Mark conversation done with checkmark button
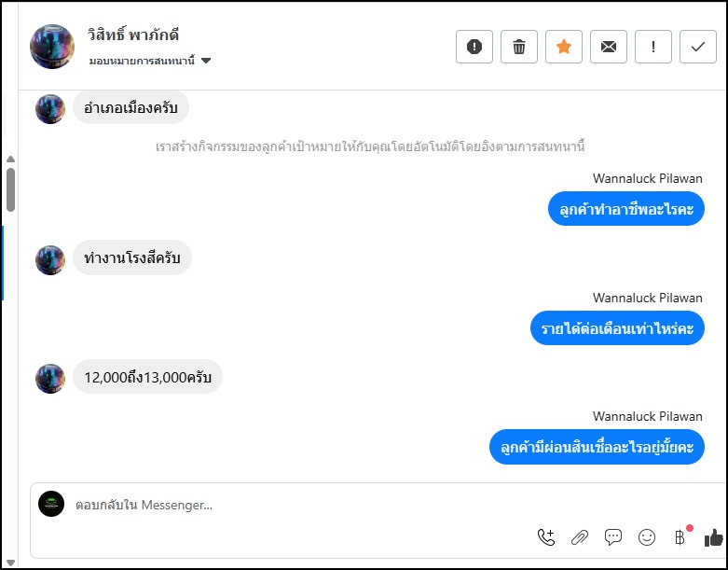728x570 pixels. coord(697,47)
